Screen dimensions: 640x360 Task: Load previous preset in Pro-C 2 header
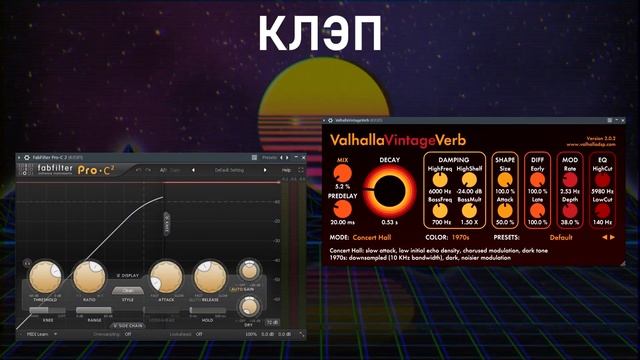pos(193,170)
